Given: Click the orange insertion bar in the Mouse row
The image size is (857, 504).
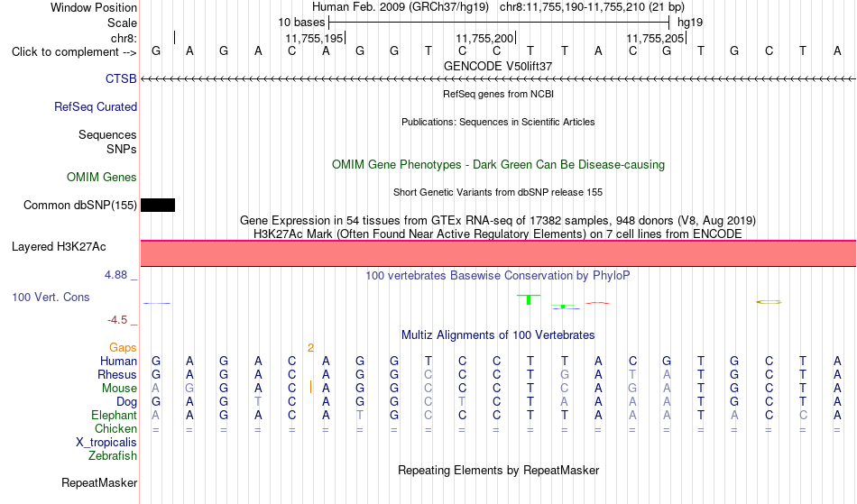Looking at the screenshot, I should [x=310, y=388].
